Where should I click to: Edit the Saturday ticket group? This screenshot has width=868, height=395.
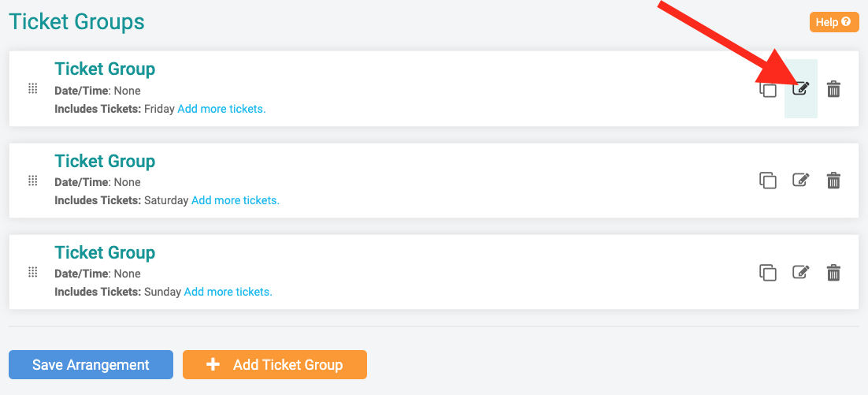point(800,181)
